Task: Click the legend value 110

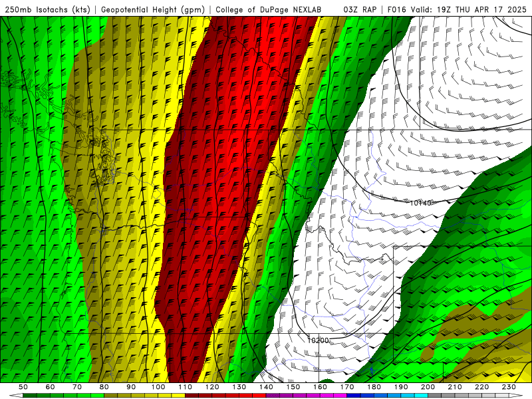Action: 186,387
